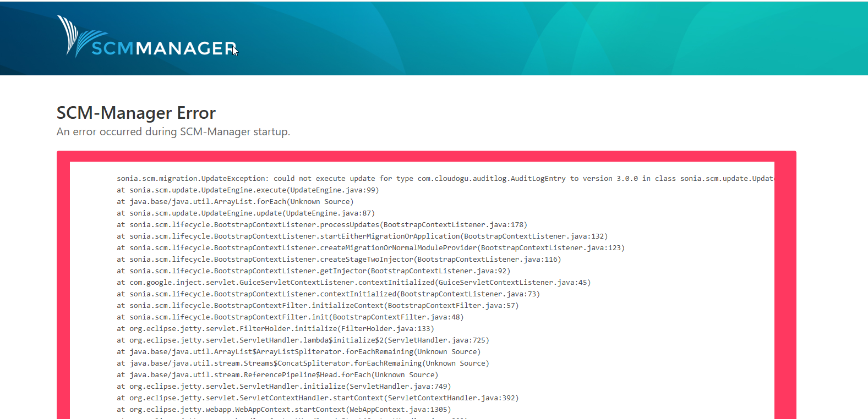Click the UpdateEngine.update(UpdateEngine.java:87) line
868x419 pixels.
[x=245, y=213]
